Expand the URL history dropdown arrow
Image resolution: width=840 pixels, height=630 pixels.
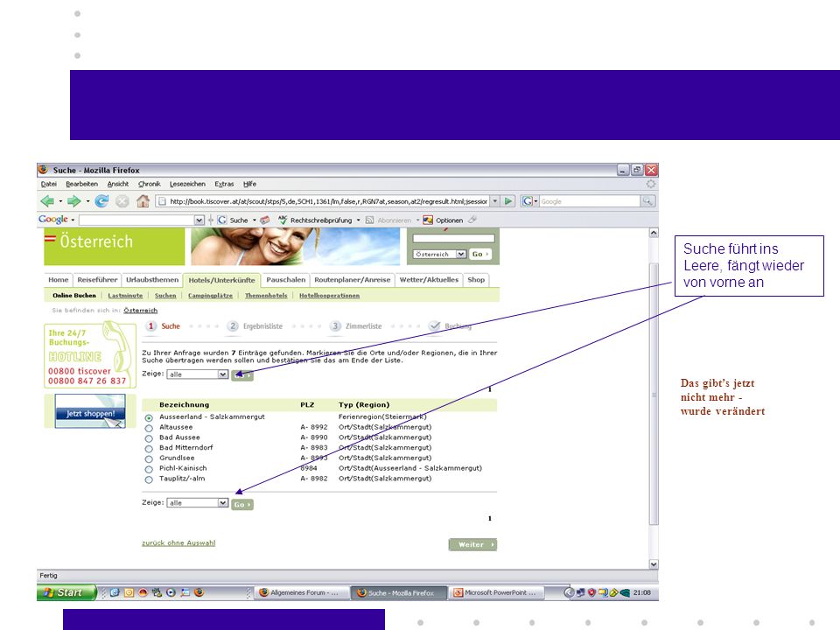click(x=495, y=201)
